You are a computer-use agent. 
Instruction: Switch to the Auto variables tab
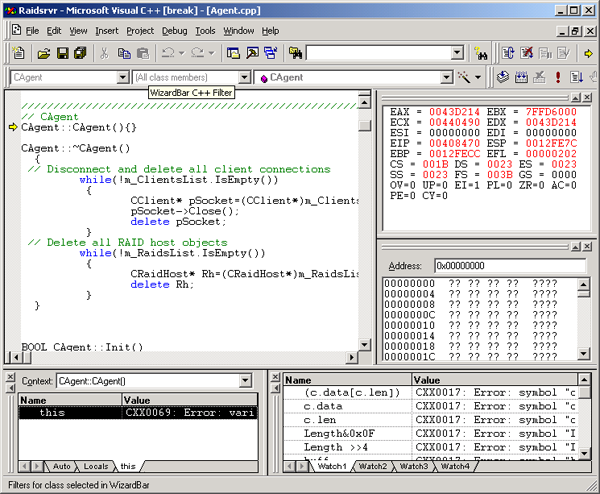coord(62,466)
